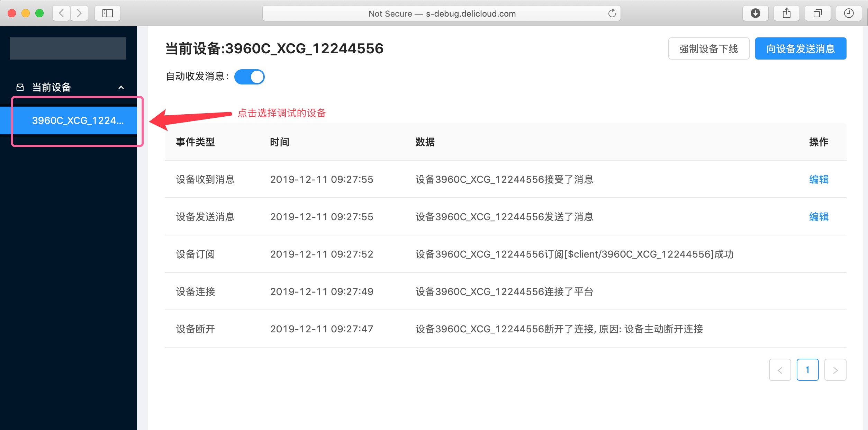Click the Safari back navigation arrow

62,14
